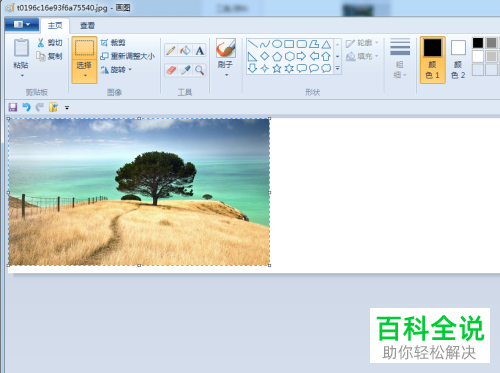Click the Undo arrow in quick access toolbar
This screenshot has height=373, width=500.
(26, 107)
